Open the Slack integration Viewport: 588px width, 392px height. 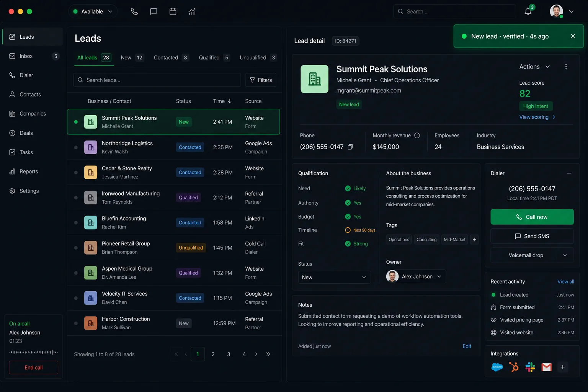tap(530, 367)
